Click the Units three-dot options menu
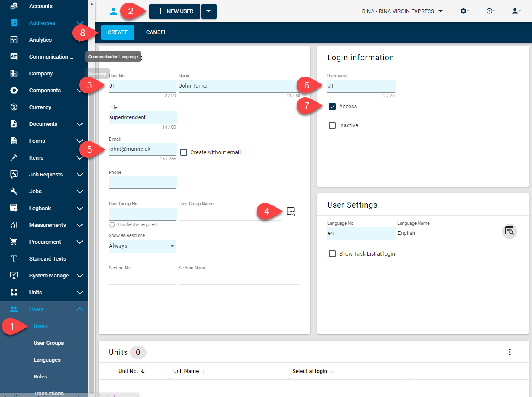Viewport: 532px width, 397px height. click(510, 352)
